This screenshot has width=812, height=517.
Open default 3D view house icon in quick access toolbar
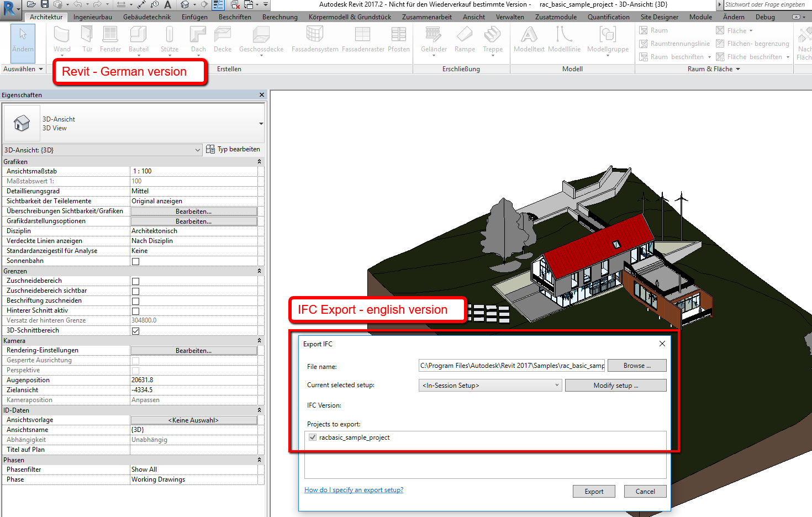(185, 4)
